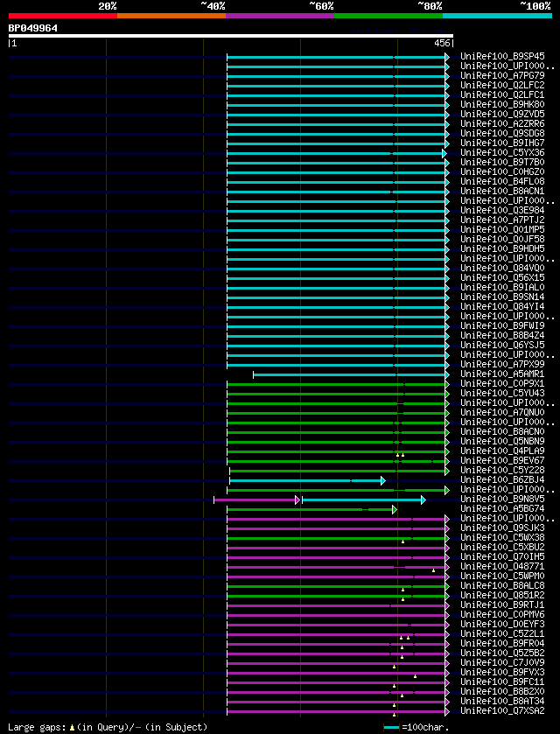Select the UniRef100_Q9SJK3 label
The width and height of the screenshot is (560, 734).
(502, 528)
